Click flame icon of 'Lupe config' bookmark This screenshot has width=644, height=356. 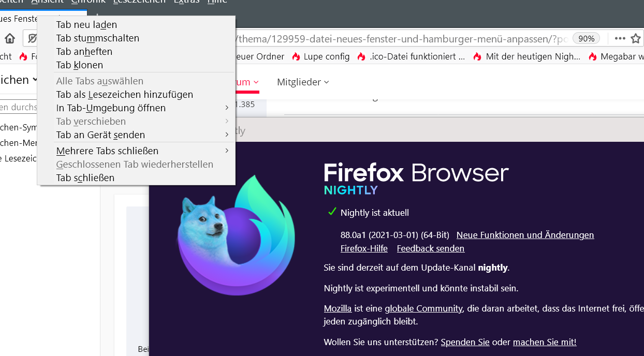[296, 56]
